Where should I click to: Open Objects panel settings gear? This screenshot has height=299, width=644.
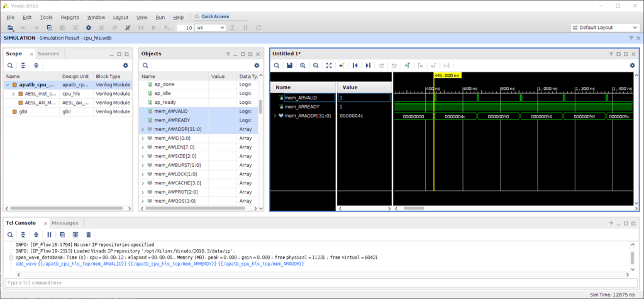tap(257, 65)
